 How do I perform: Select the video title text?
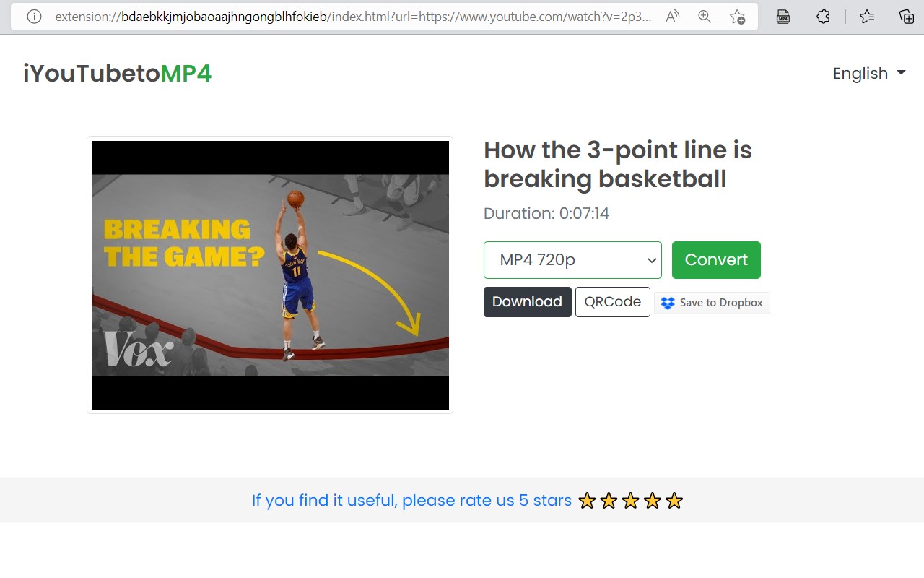pos(618,165)
